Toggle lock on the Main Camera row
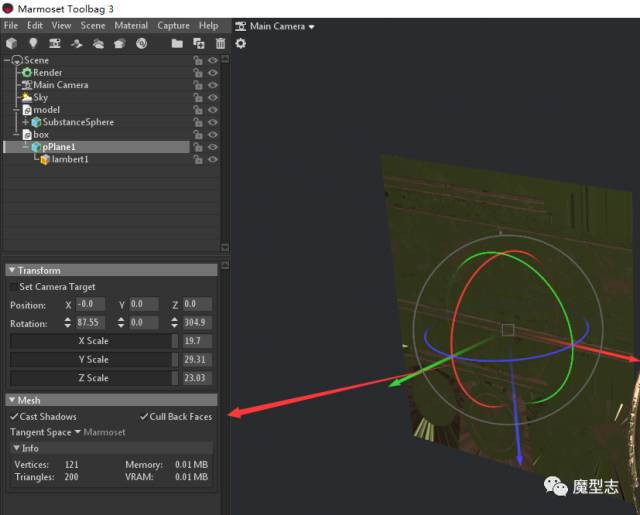Screen dimensions: 640x515 point(198,85)
